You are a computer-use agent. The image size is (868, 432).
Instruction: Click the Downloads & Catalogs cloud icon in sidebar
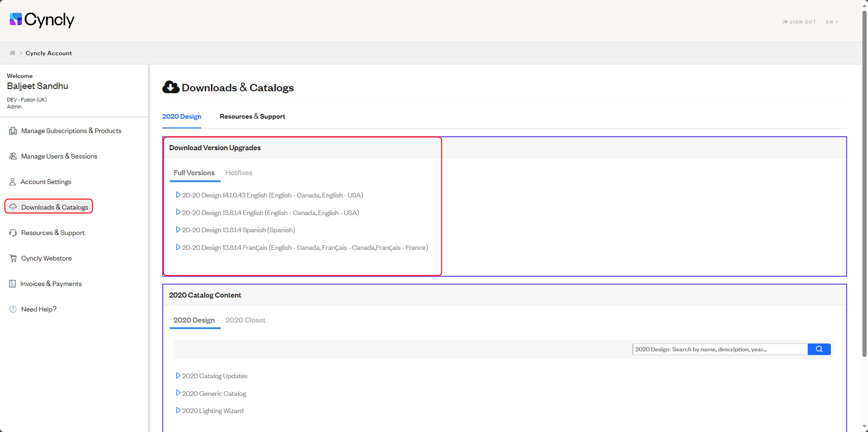[x=13, y=207]
